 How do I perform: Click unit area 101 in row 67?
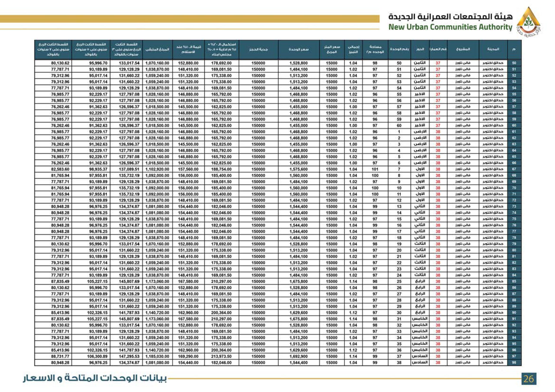[x=375, y=169]
